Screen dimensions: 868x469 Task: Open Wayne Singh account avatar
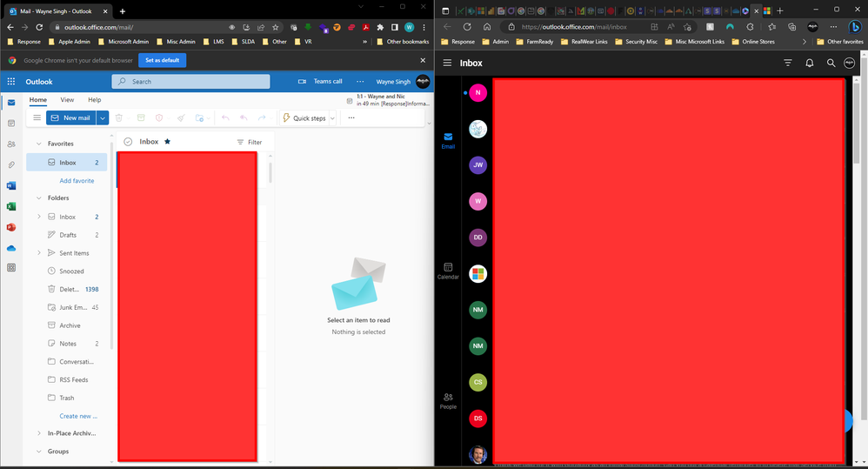[x=423, y=82]
